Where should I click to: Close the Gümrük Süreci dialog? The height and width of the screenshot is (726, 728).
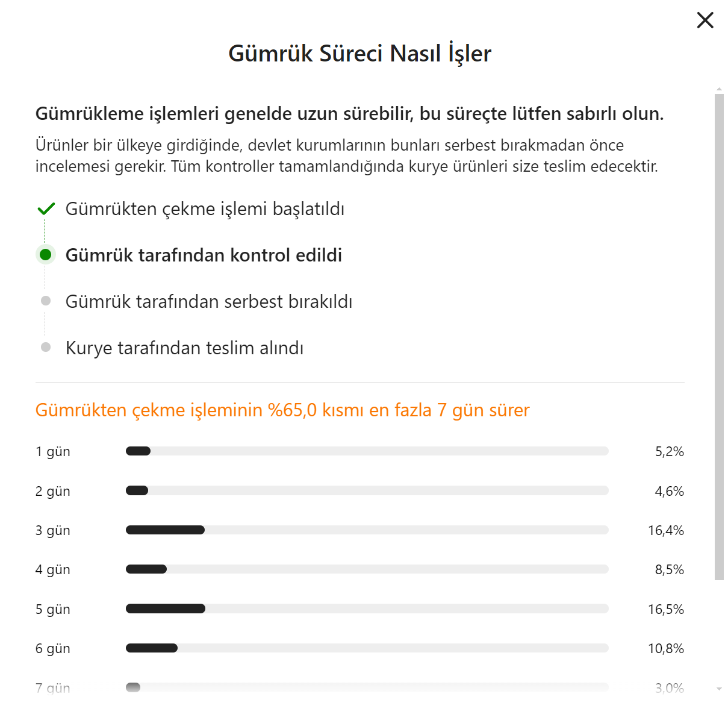point(705,20)
